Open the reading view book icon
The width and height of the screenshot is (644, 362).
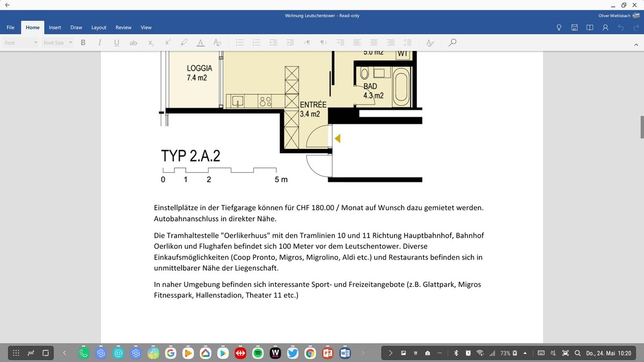(590, 27)
